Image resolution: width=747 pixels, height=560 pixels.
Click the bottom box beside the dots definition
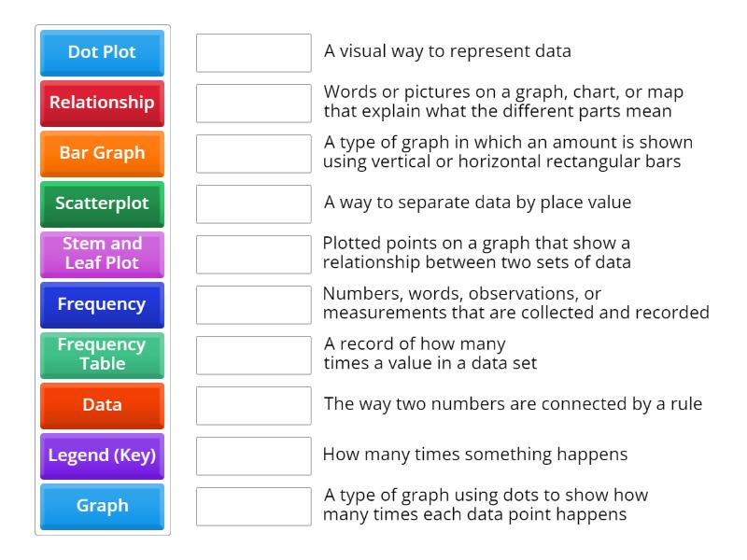click(253, 506)
